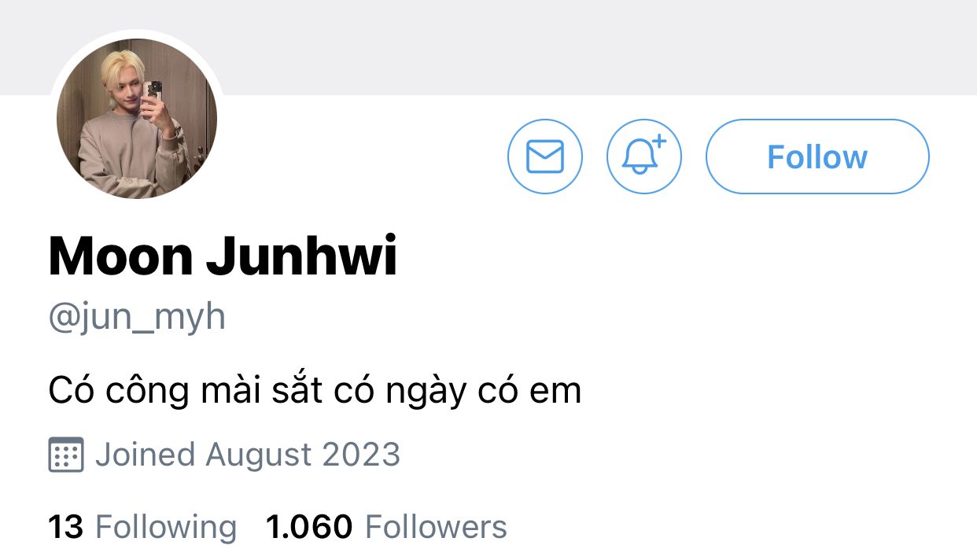Follow Moon Junhwi's account
Image resolution: width=977 pixels, height=560 pixels.
pyautogui.click(x=817, y=157)
